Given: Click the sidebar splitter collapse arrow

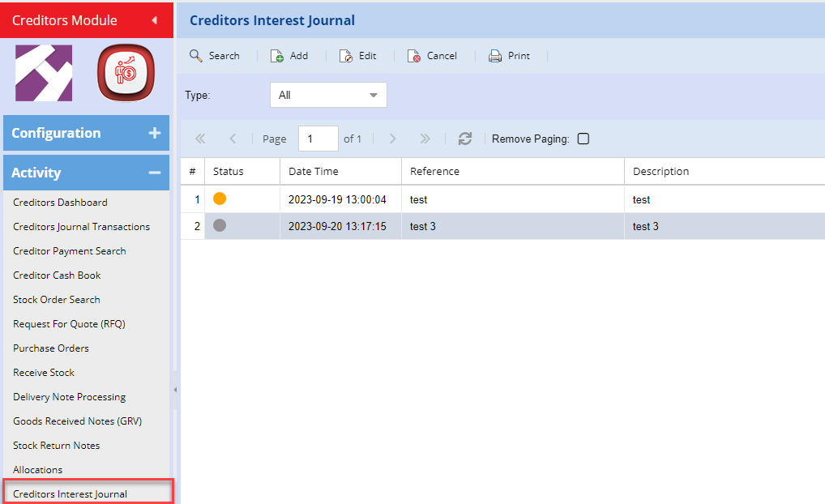Looking at the screenshot, I should [175, 390].
